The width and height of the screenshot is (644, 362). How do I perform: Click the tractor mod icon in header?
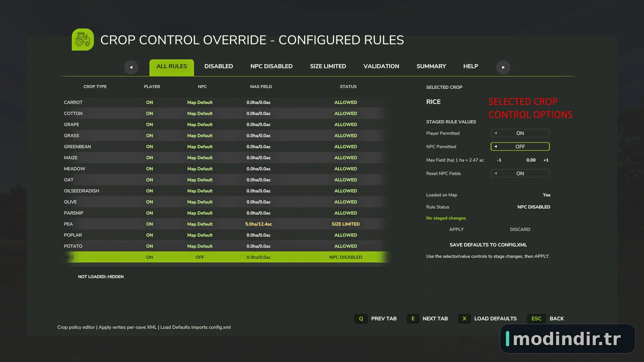click(83, 39)
